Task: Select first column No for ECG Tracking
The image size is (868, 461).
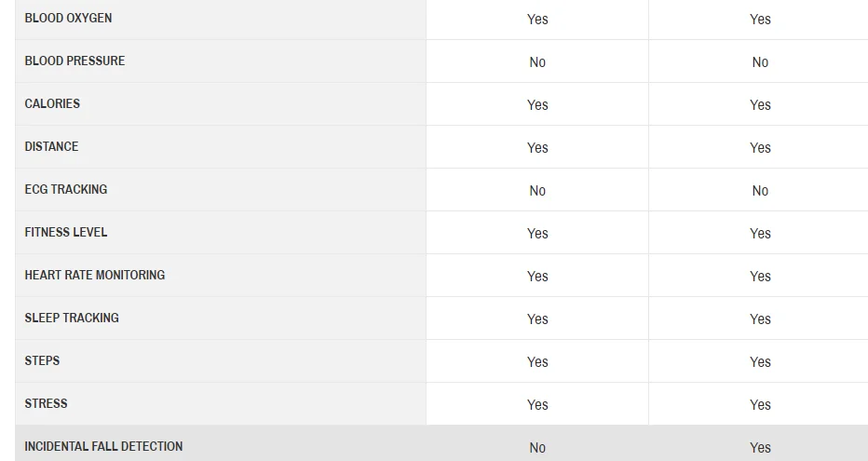Action: [x=537, y=191]
